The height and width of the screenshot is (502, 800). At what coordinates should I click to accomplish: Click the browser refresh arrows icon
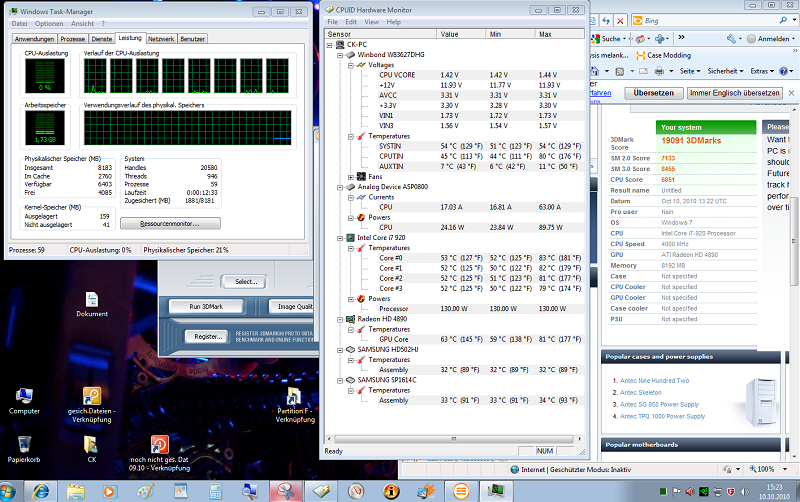(606, 21)
